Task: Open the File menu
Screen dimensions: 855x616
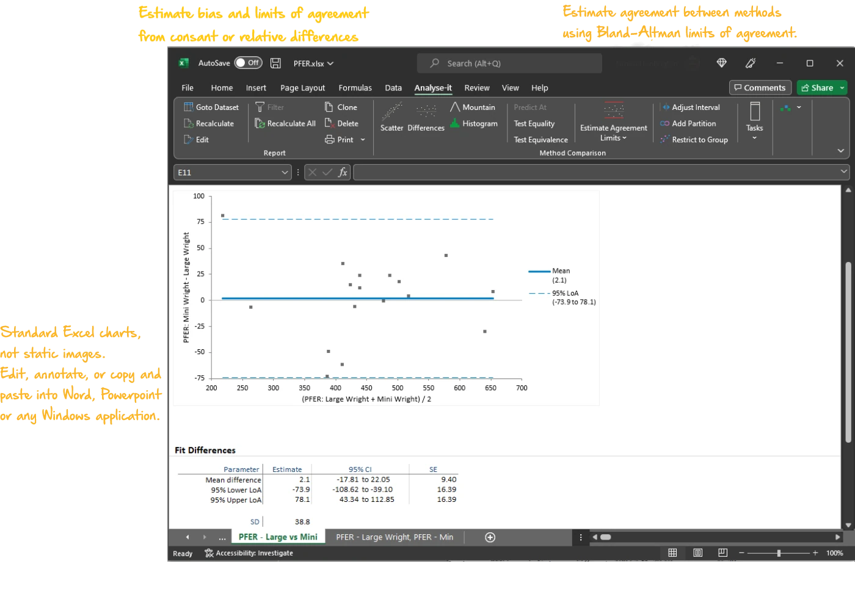Action: click(x=187, y=88)
